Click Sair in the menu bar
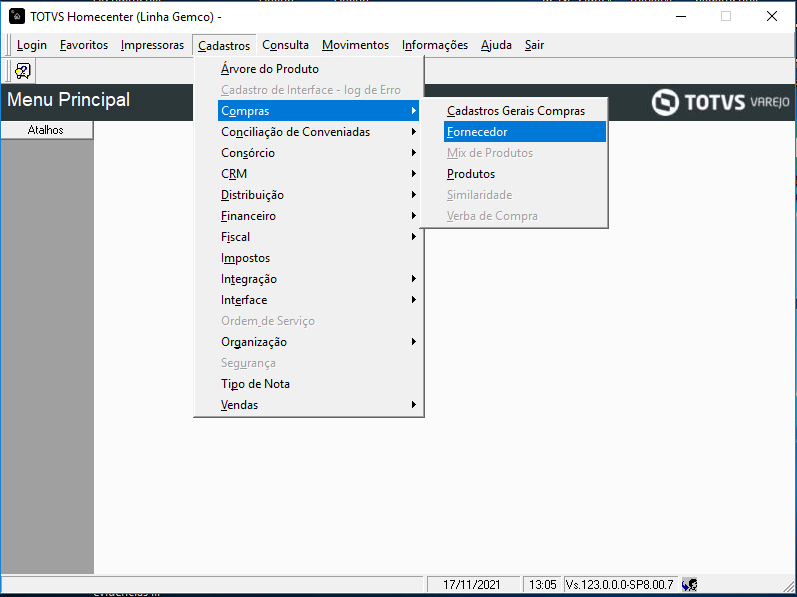The width and height of the screenshot is (797, 597). [x=534, y=45]
